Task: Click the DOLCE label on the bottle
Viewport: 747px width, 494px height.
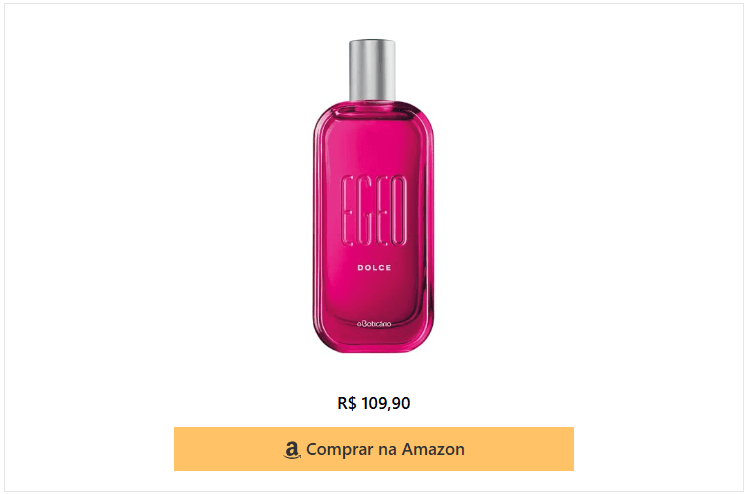Action: coord(374,268)
